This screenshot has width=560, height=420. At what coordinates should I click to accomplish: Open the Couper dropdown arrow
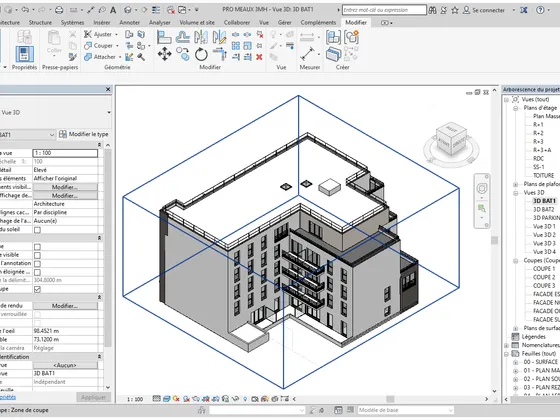click(x=117, y=46)
